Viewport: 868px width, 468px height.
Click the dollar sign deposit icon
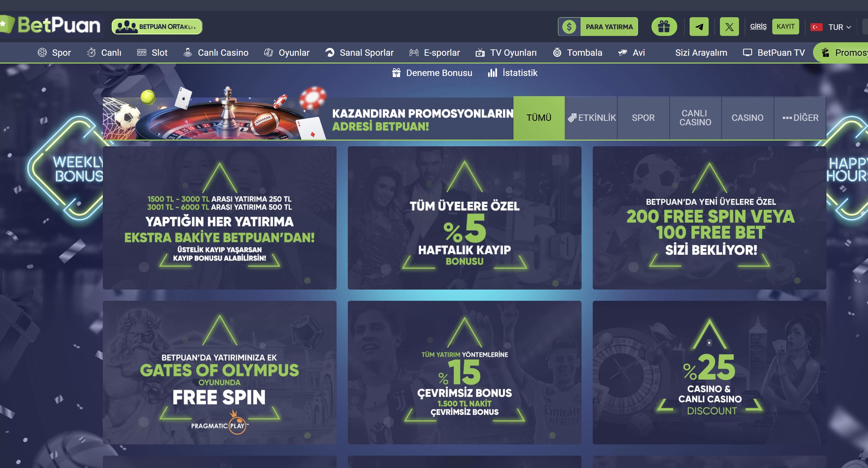(569, 27)
